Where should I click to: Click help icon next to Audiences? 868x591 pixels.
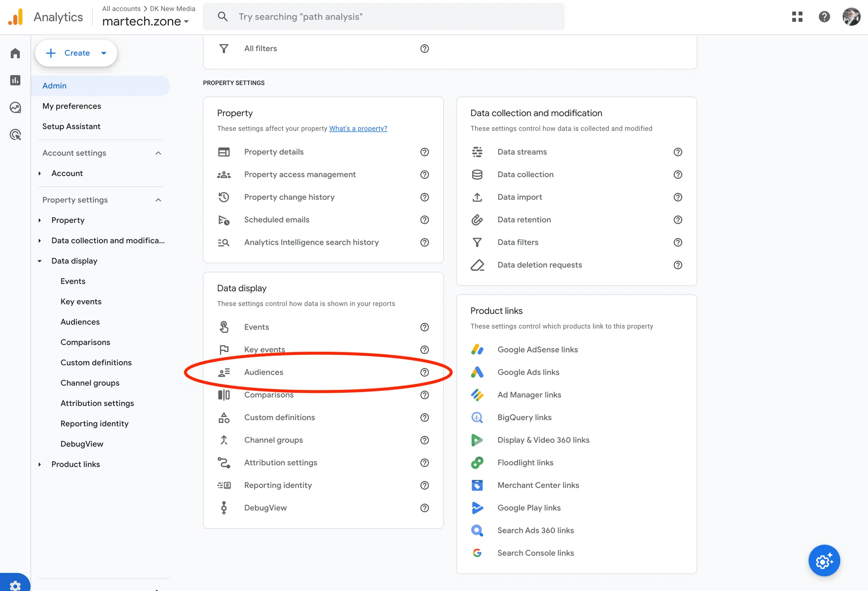424,372
